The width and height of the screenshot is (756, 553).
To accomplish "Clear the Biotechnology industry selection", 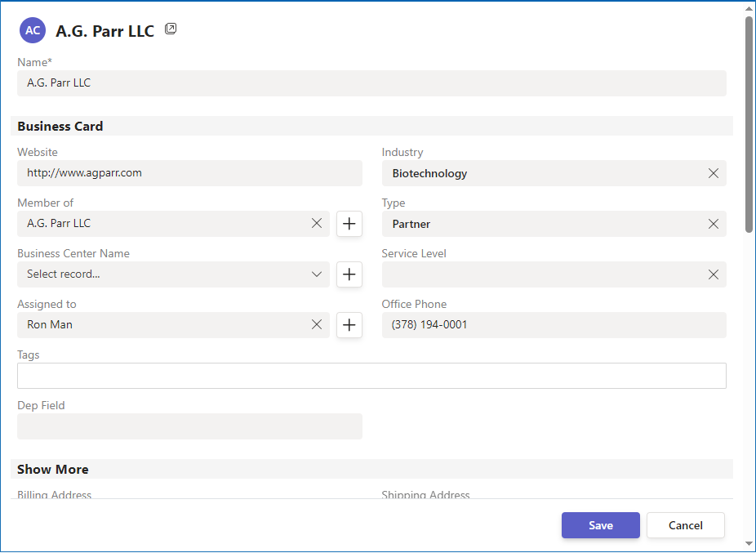I will (x=713, y=173).
